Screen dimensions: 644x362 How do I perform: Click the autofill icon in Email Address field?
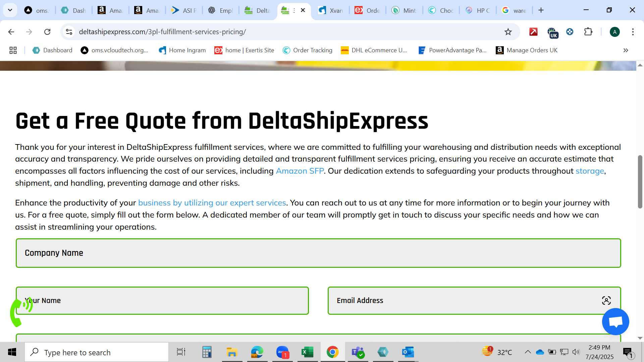click(x=606, y=300)
